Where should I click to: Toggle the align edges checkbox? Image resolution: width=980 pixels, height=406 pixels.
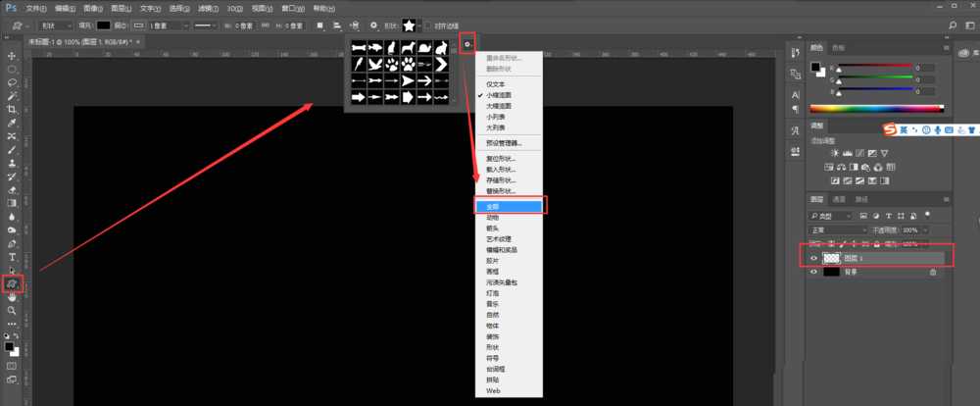tap(426, 25)
